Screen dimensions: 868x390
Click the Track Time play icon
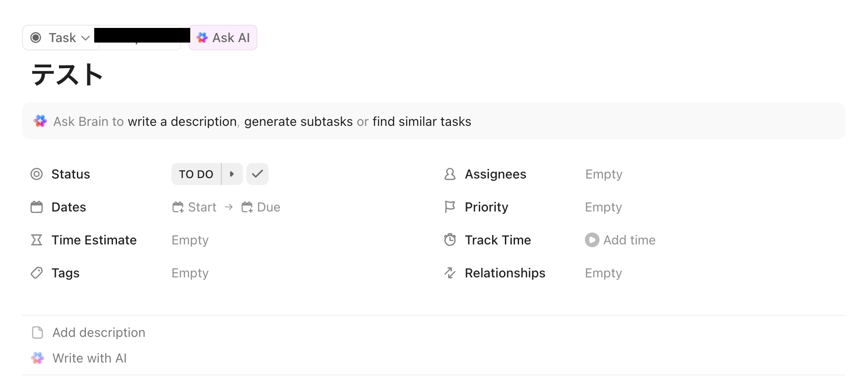(x=592, y=240)
